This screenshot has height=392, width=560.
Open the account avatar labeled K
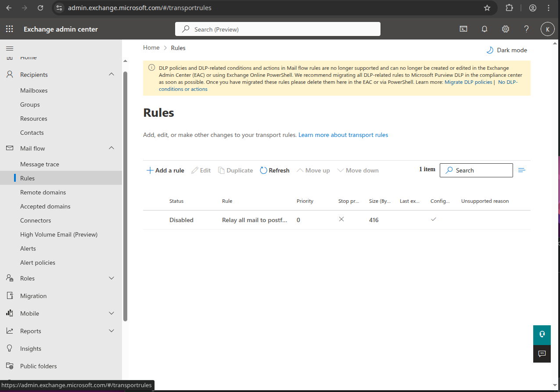[x=548, y=29]
